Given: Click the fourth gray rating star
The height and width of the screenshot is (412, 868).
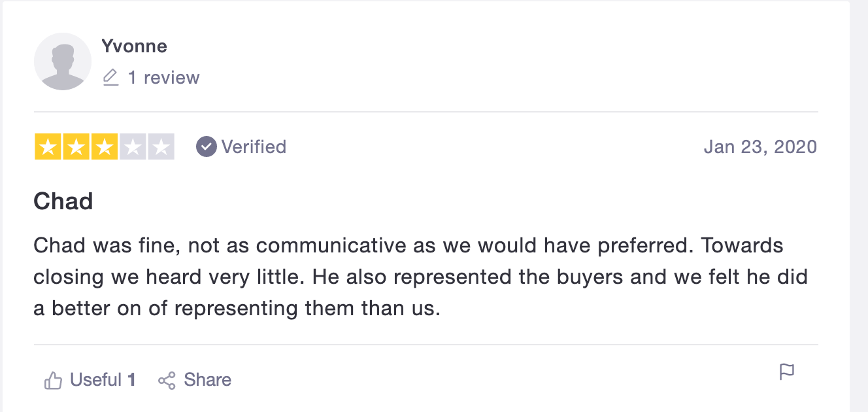Looking at the screenshot, I should tap(133, 146).
